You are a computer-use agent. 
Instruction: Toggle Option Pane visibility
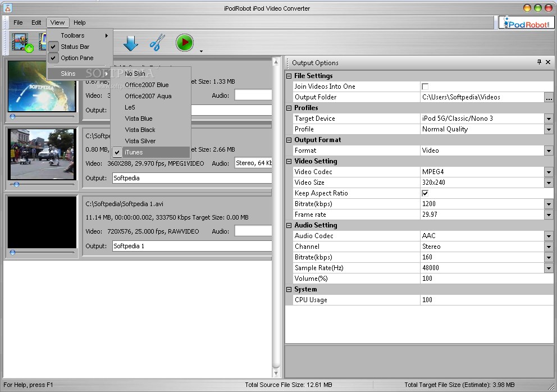pyautogui.click(x=80, y=58)
